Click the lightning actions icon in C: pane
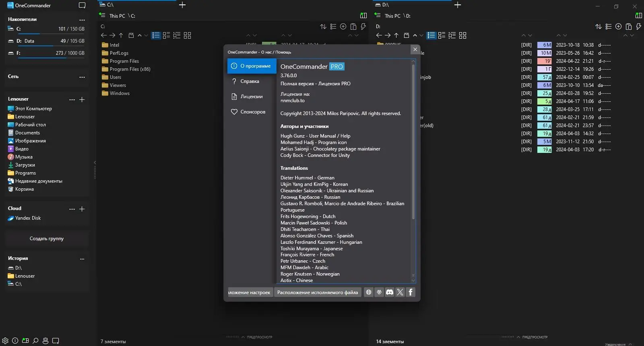The height and width of the screenshot is (346, 644). pyautogui.click(x=363, y=27)
